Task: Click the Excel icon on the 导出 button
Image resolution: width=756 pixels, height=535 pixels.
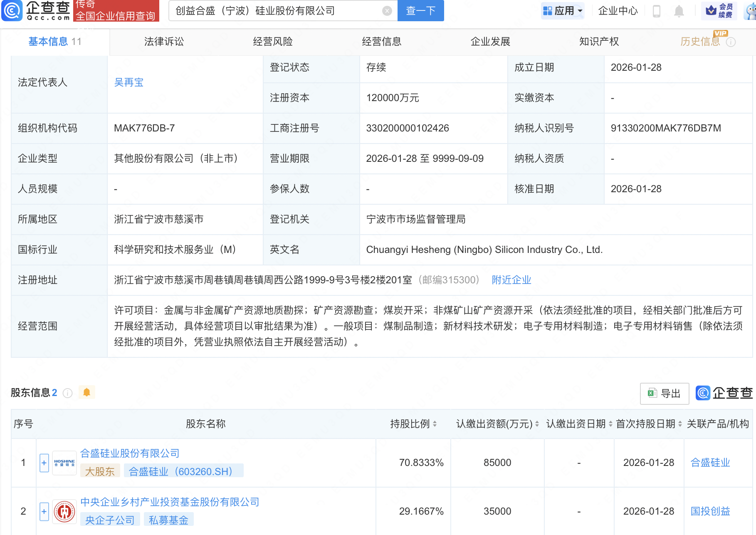Action: (651, 394)
